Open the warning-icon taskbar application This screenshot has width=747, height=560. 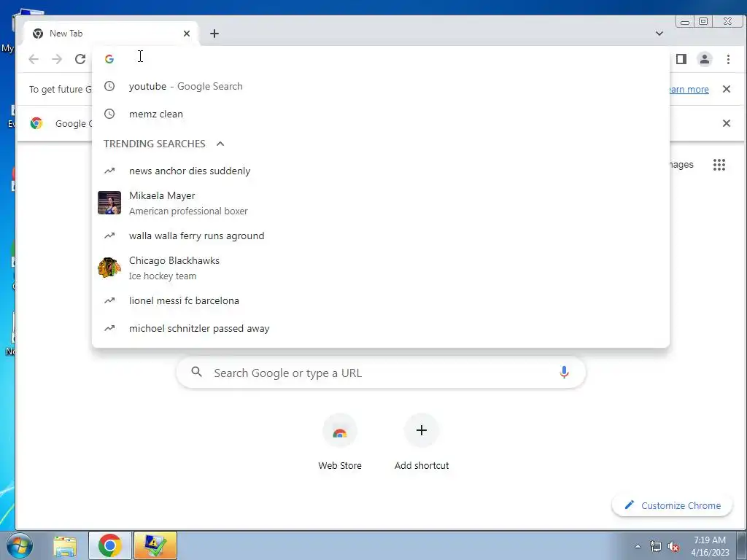(x=155, y=545)
